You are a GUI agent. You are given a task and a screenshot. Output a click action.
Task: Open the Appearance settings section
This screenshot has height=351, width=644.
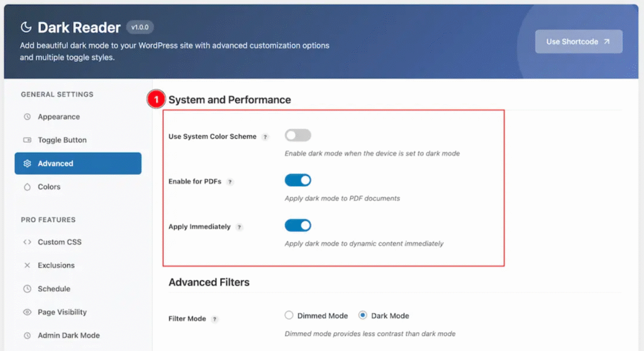(x=78, y=117)
